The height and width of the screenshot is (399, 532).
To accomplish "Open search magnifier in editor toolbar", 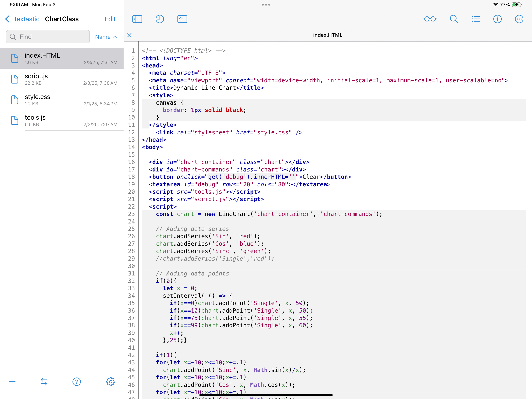I will [x=454, y=19].
